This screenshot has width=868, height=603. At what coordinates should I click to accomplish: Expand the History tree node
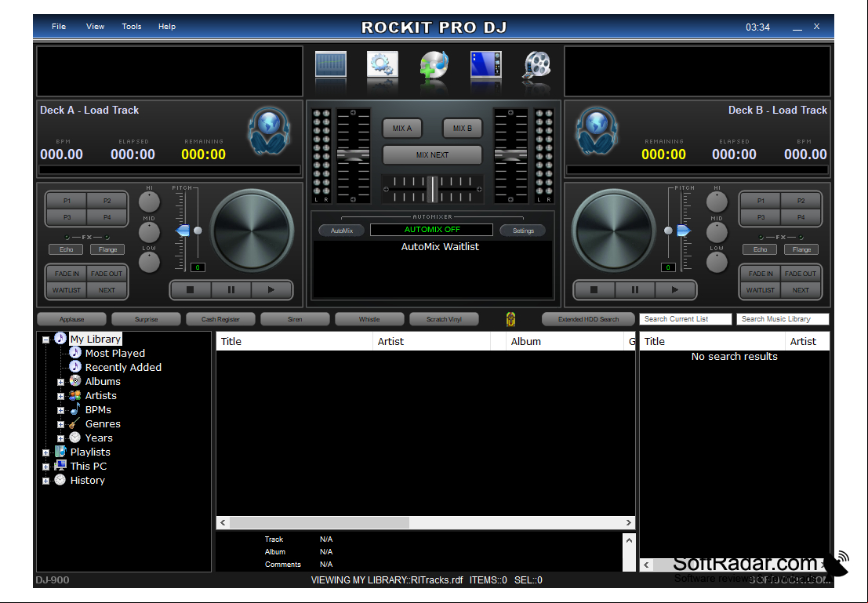pyautogui.click(x=46, y=481)
